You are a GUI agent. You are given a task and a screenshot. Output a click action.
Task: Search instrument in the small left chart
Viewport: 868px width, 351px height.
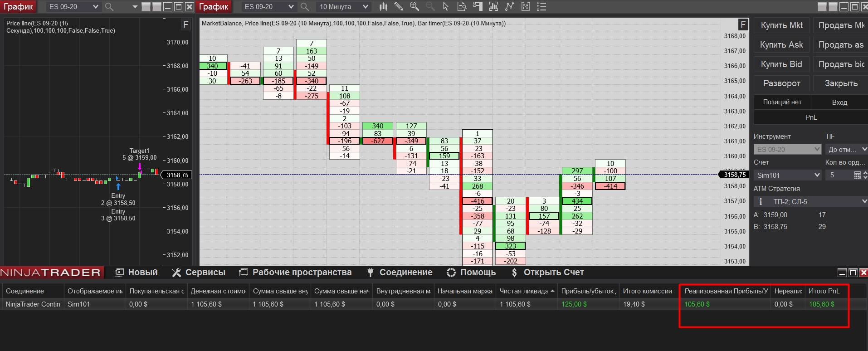point(109,7)
